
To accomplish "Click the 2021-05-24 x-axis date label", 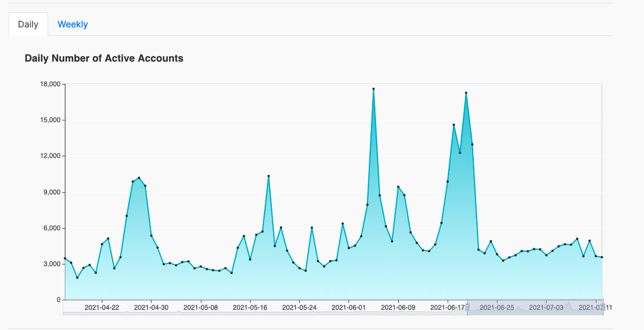I will (299, 308).
